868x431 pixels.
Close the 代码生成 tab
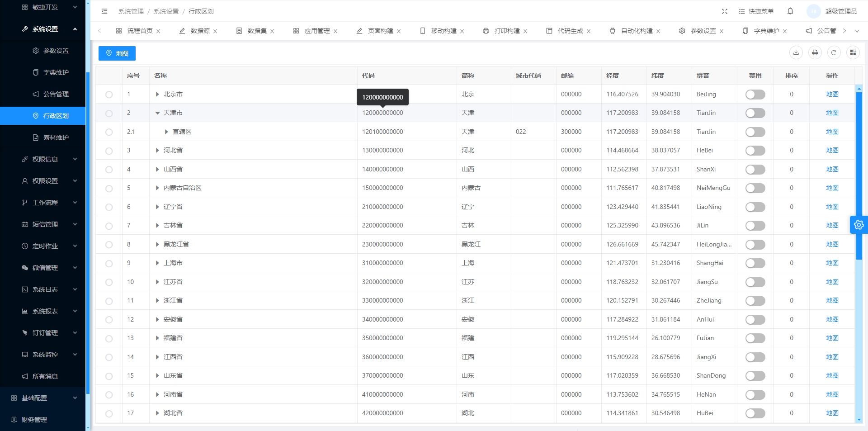(589, 31)
